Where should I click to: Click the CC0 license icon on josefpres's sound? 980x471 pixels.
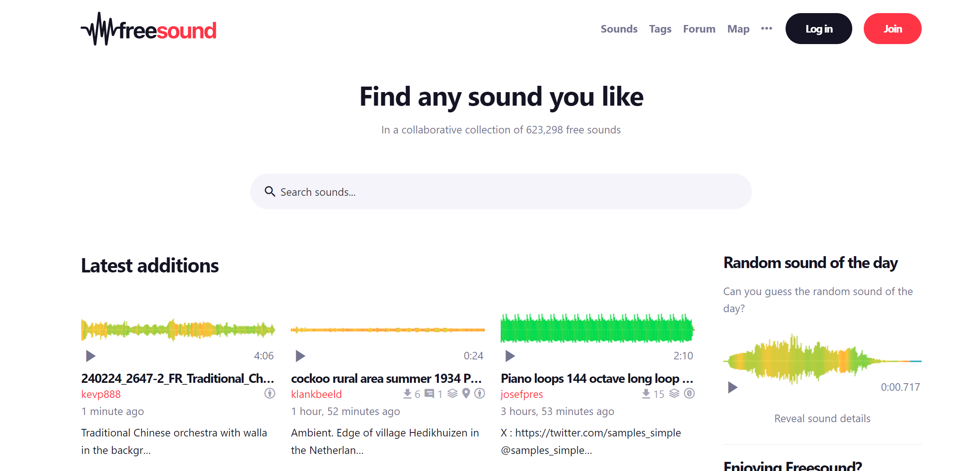690,394
